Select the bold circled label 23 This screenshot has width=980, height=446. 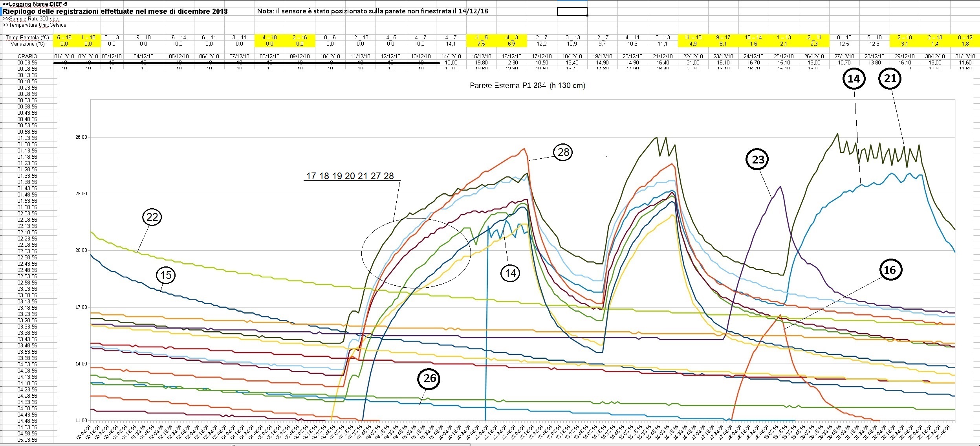coord(758,159)
